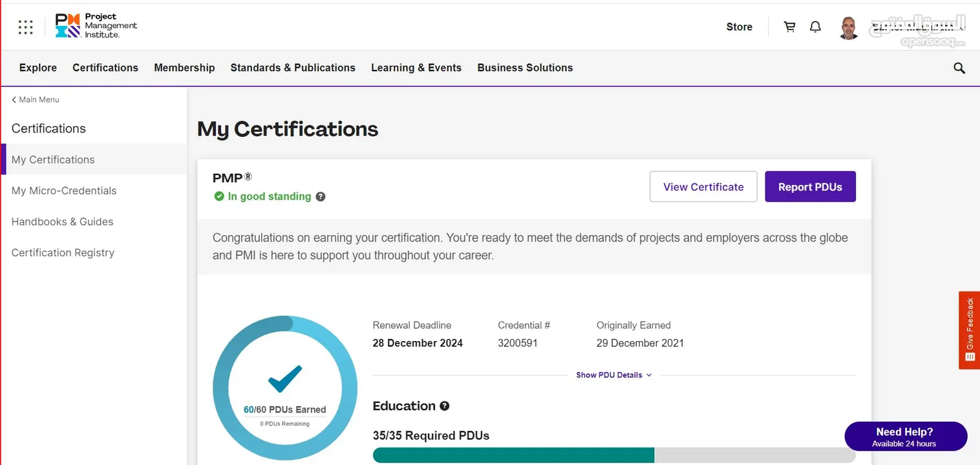Screen dimensions: 980x465
Task: Click the 0 PDUs Remaining text
Action: tap(285, 424)
